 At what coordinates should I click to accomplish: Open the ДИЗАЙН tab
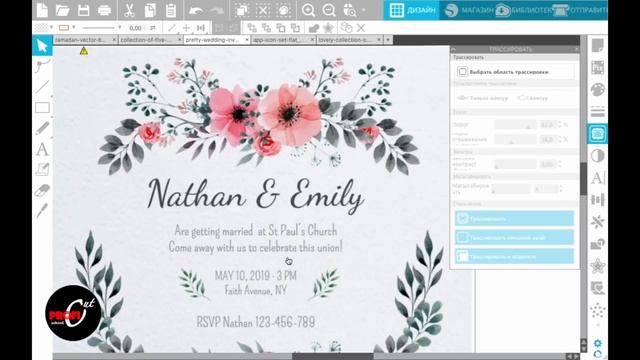pyautogui.click(x=411, y=10)
